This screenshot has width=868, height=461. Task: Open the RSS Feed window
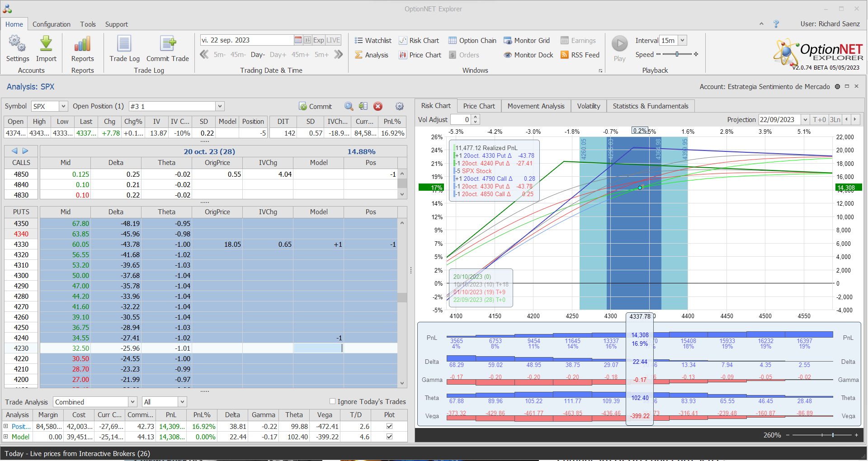click(x=580, y=55)
